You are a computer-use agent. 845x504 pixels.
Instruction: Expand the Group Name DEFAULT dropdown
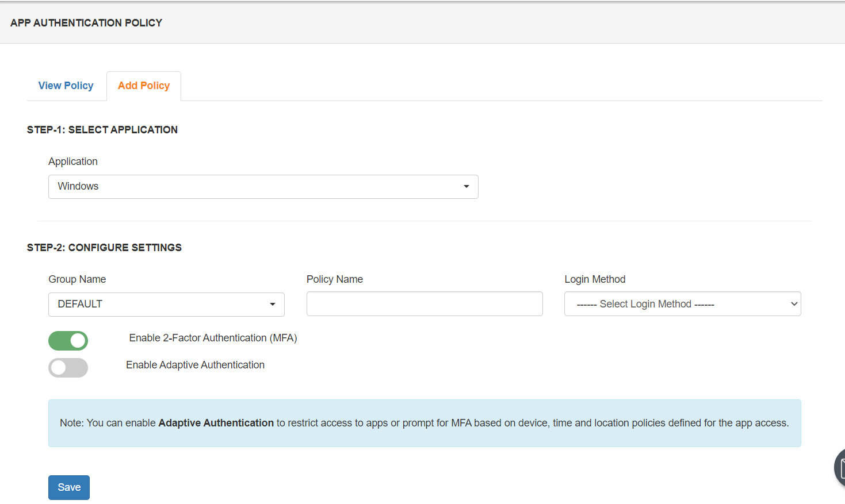click(166, 305)
